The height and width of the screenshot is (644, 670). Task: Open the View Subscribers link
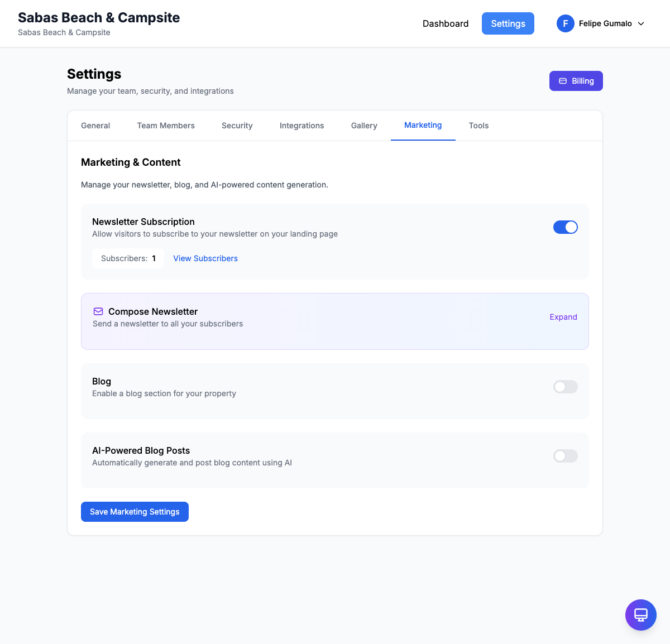click(205, 258)
